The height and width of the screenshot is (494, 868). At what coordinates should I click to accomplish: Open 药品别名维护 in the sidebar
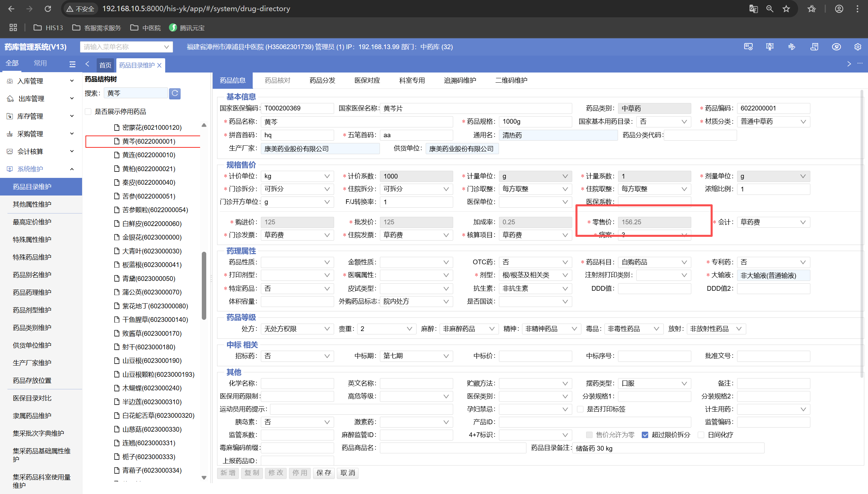tap(32, 274)
